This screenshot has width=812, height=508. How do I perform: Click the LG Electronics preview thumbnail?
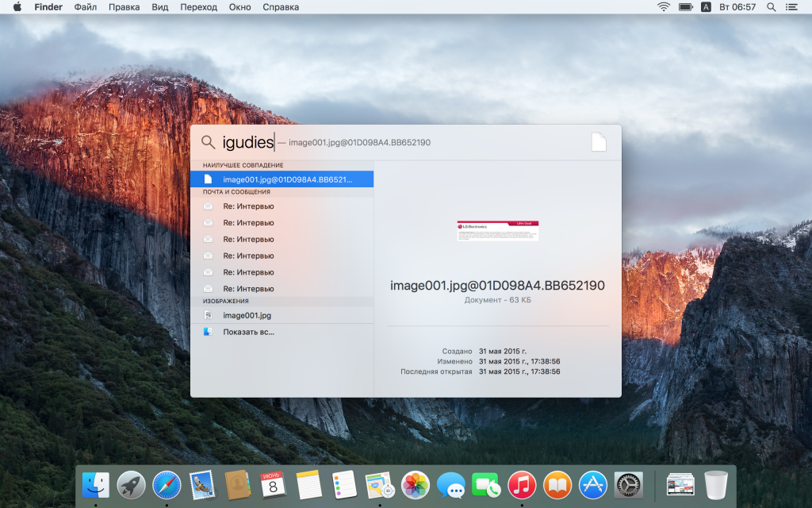tap(497, 230)
